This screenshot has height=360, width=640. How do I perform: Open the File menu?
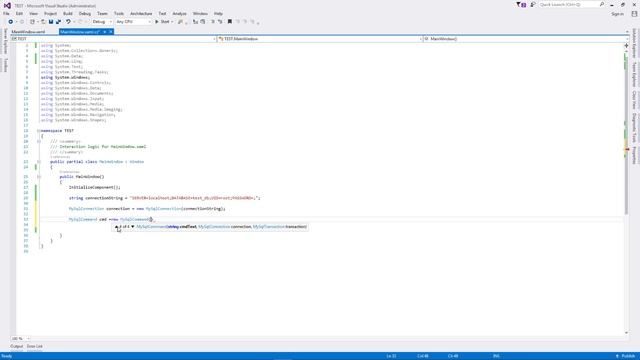(6, 13)
